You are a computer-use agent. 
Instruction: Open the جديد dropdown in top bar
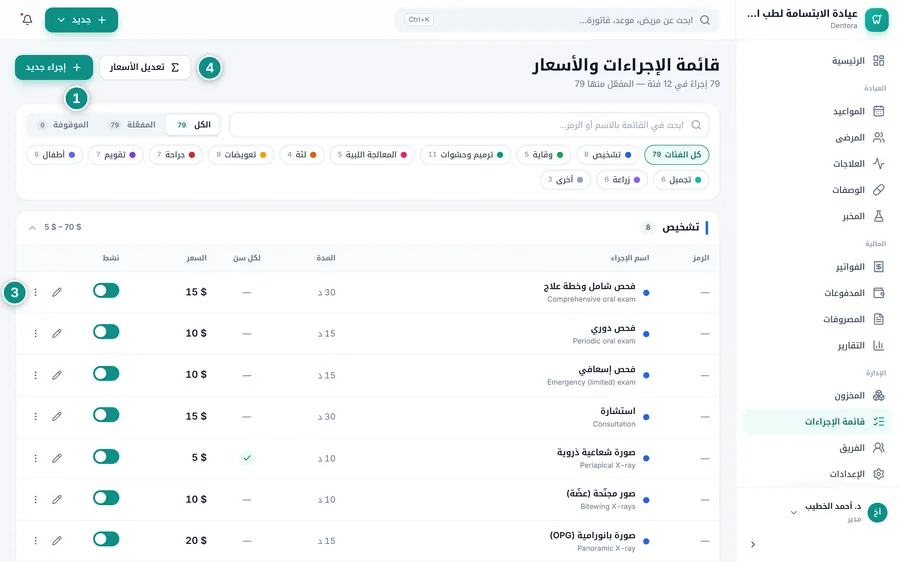point(82,20)
